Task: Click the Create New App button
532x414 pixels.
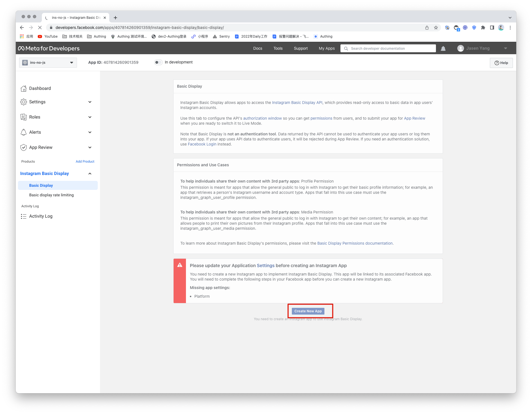Action: click(308, 311)
